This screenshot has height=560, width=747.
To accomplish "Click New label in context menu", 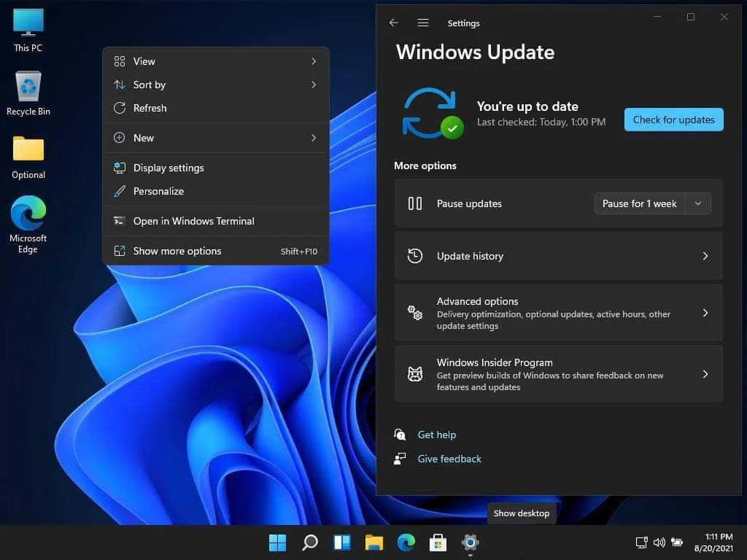I will [144, 138].
